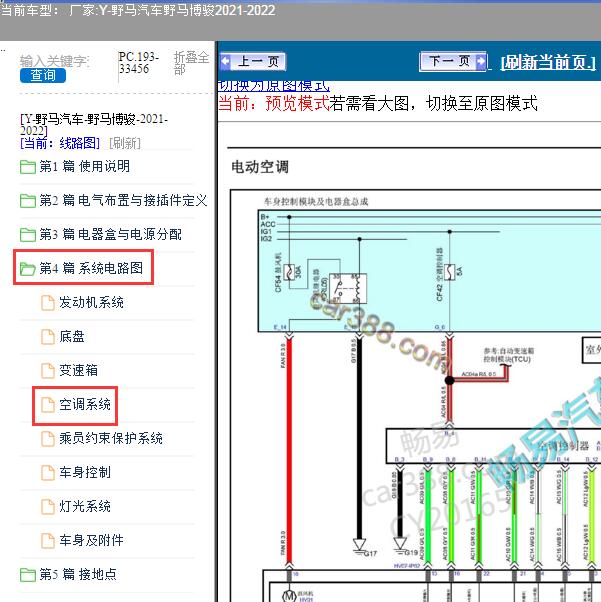The width and height of the screenshot is (601, 602).
Task: Open 底盘 wiring diagram
Action: pyautogui.click(x=72, y=337)
